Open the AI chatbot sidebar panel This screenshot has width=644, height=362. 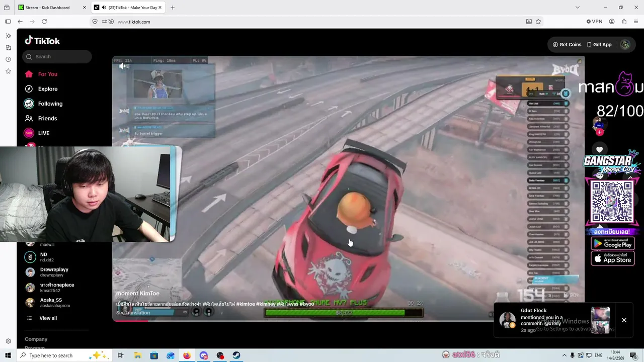coord(8,36)
